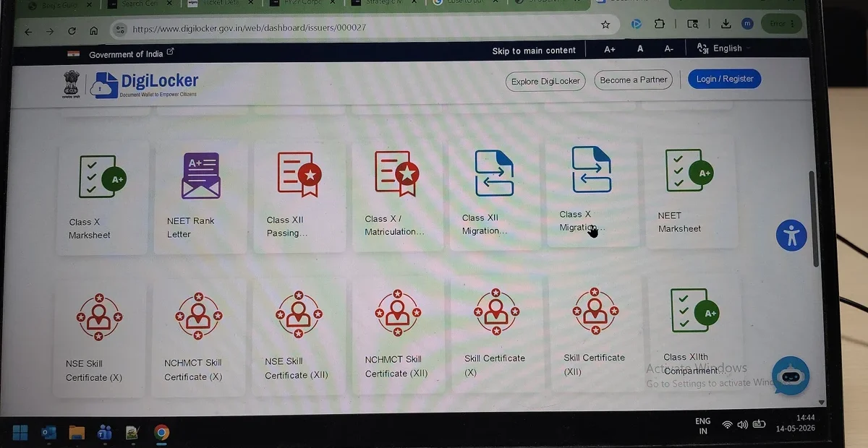The height and width of the screenshot is (448, 868).
Task: Open the volume tray icon
Action: coord(742,424)
